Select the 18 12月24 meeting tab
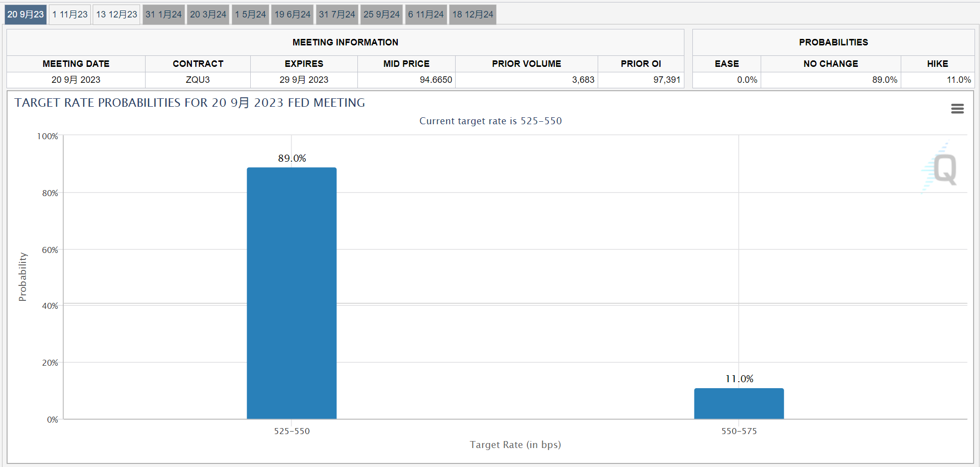 [x=473, y=14]
